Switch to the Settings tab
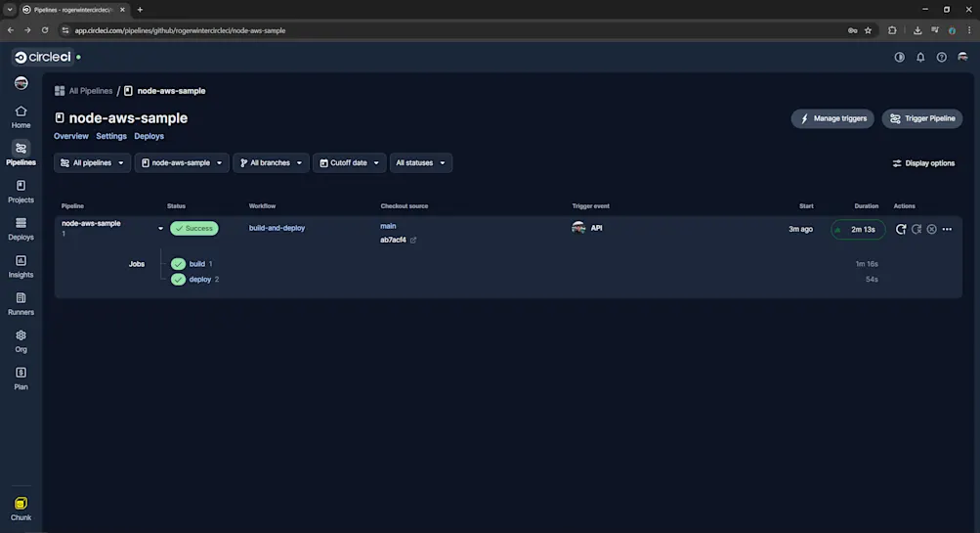The height and width of the screenshot is (533, 980). pos(111,136)
